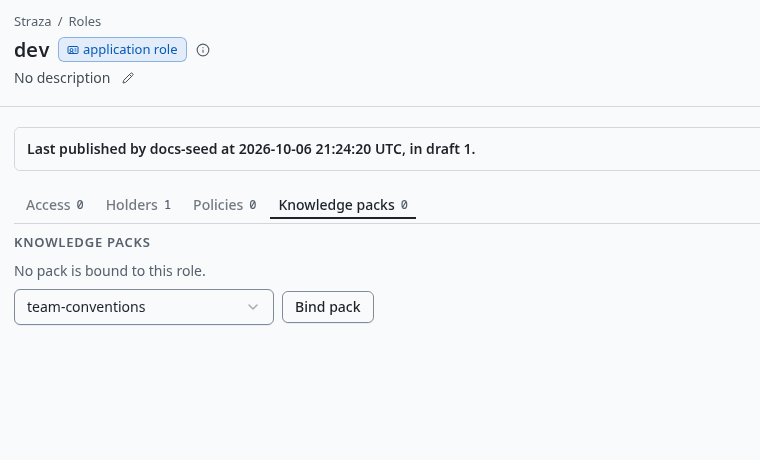The width and height of the screenshot is (760, 460).
Task: Click the 'No description' text
Action: (x=62, y=78)
